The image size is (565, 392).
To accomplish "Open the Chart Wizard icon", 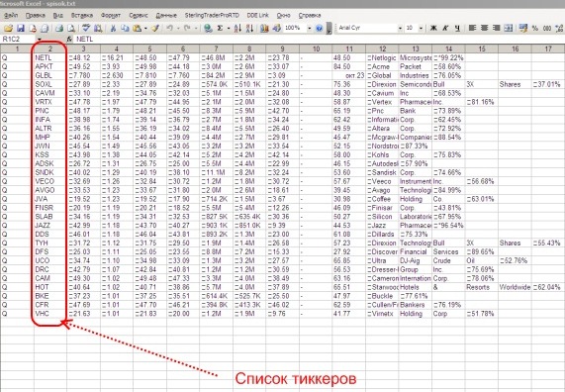I will click(264, 28).
